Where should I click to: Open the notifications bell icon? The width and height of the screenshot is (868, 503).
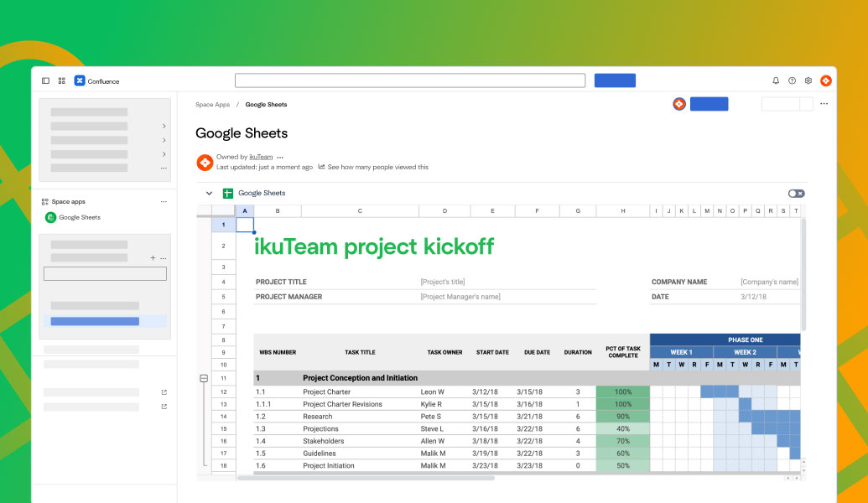pos(775,80)
